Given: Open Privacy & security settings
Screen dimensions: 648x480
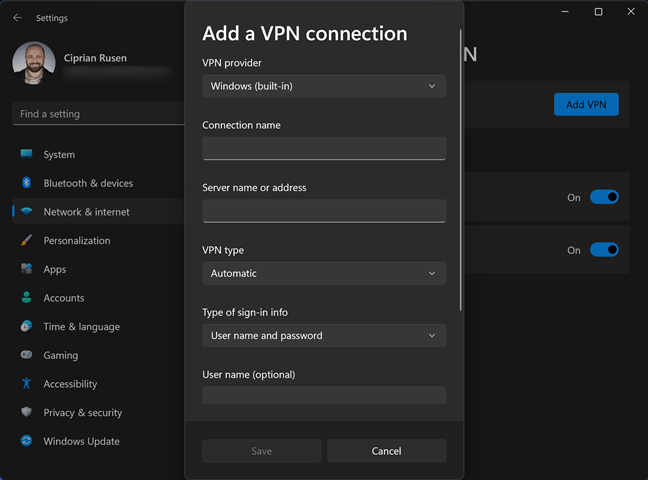Looking at the screenshot, I should 98,413.
